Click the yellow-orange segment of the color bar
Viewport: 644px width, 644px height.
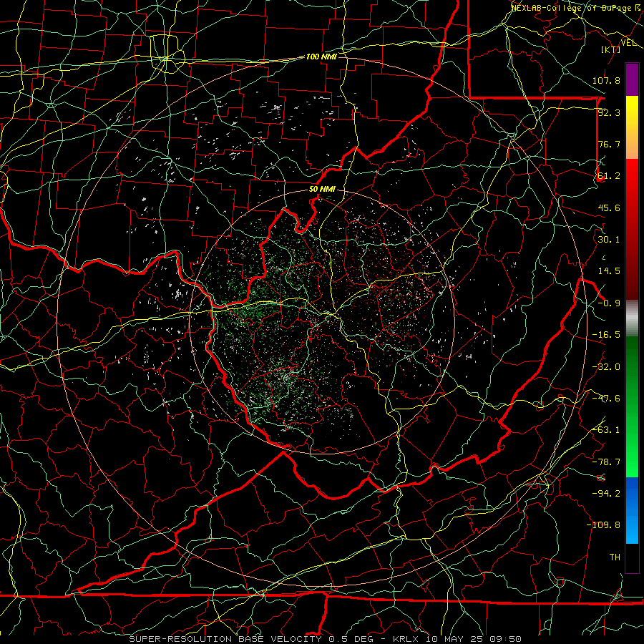tap(632, 127)
